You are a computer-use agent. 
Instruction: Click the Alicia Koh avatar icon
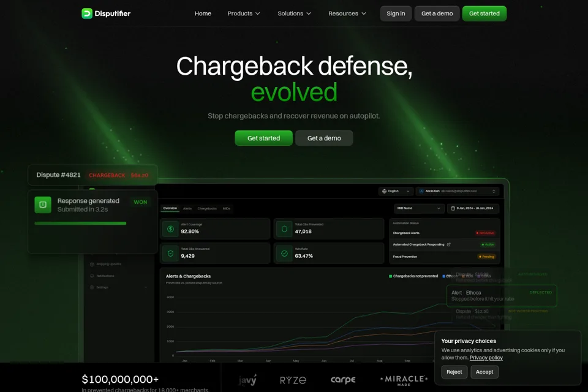click(421, 191)
